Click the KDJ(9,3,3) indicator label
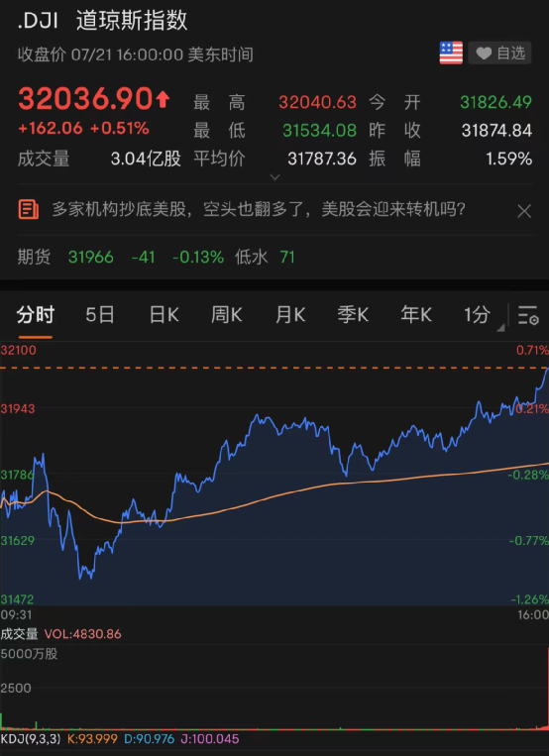The width and height of the screenshot is (549, 756). 31,739
